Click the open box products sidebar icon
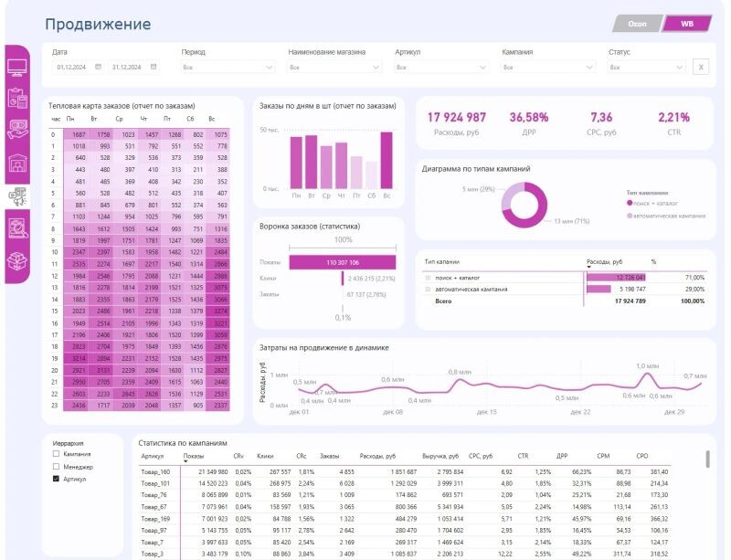The width and height of the screenshot is (731, 560). [17, 261]
